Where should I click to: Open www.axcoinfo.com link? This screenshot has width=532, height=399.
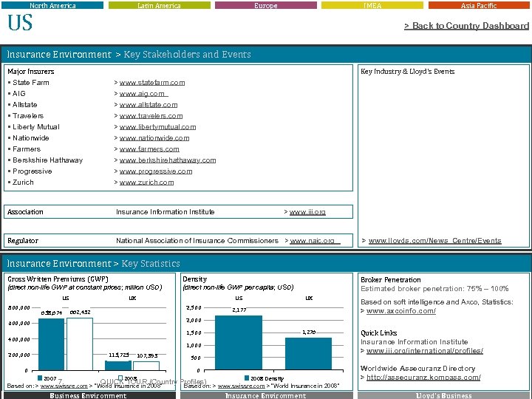[401, 311]
